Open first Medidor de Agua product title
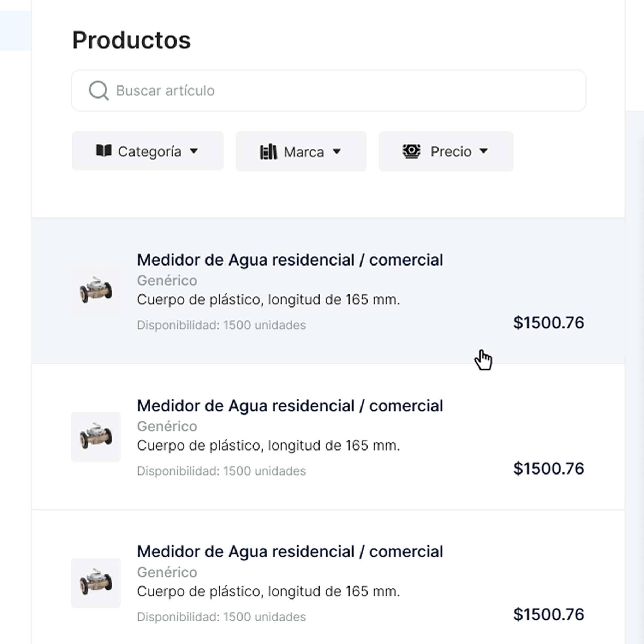Image resolution: width=644 pixels, height=644 pixels. click(x=290, y=260)
